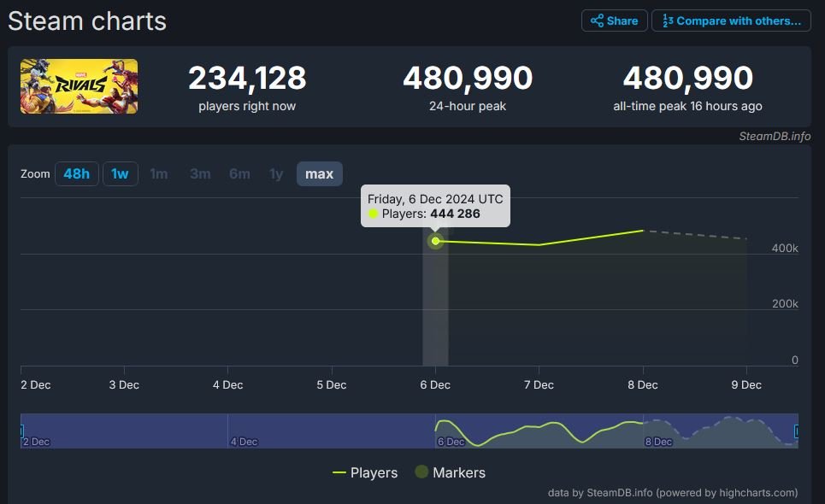Click the share icon in Share button
The width and height of the screenshot is (825, 504).
click(x=597, y=21)
